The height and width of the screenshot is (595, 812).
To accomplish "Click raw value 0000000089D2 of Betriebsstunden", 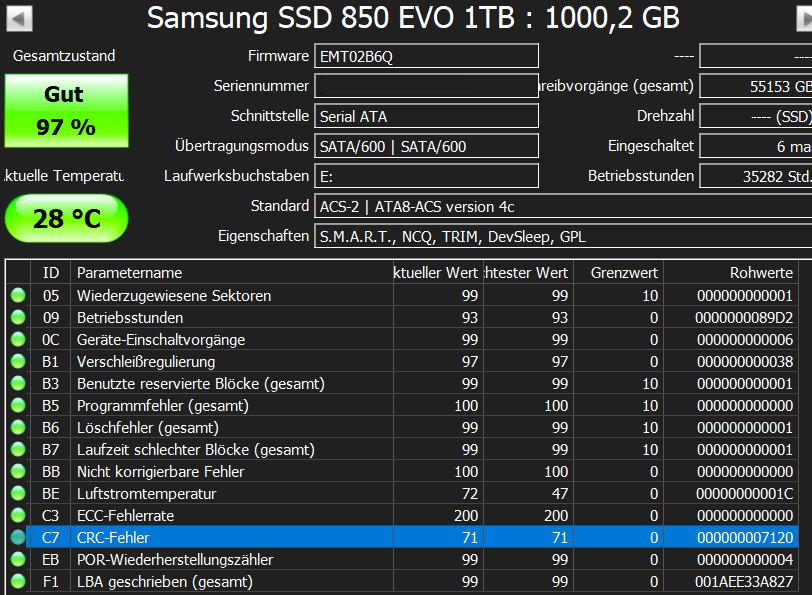I will [x=744, y=317].
